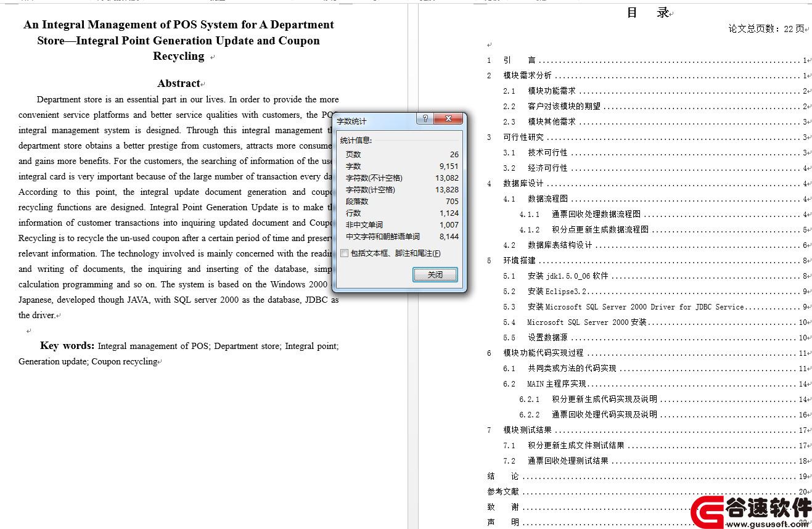Open TOC entry 5.2 安装 Eclipse3.2
The width and height of the screenshot is (812, 529).
(654, 292)
